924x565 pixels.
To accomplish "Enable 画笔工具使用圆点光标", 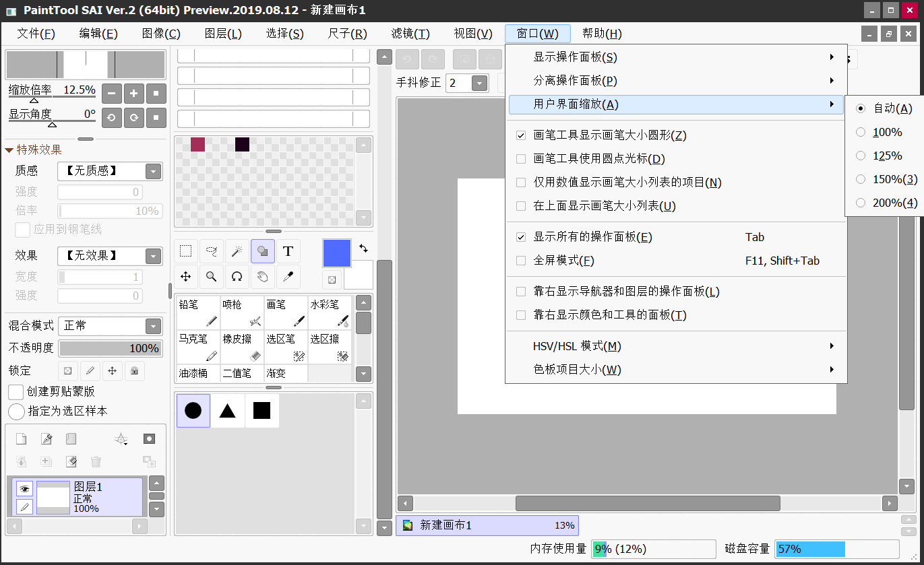I will tap(521, 159).
